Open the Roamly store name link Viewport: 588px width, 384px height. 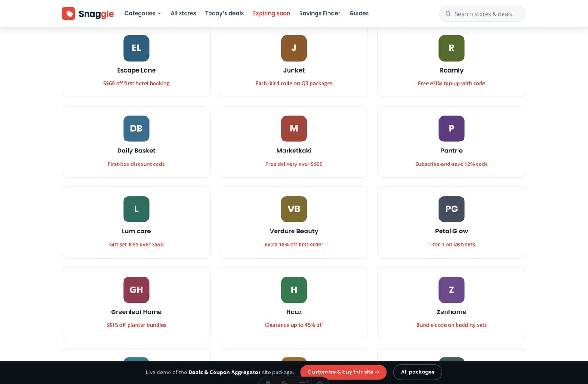[x=452, y=70]
